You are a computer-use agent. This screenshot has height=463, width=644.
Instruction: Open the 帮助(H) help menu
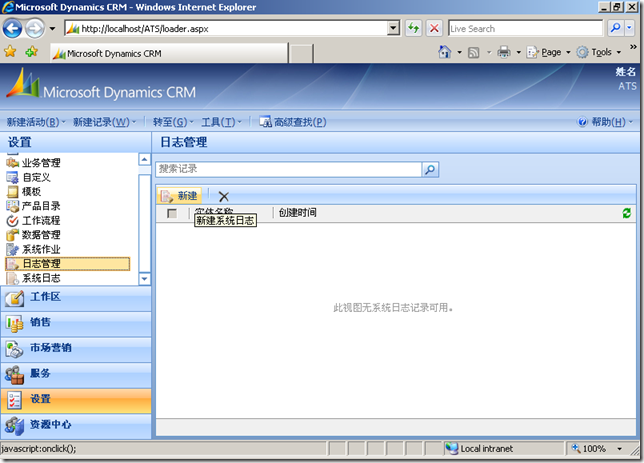[605, 122]
